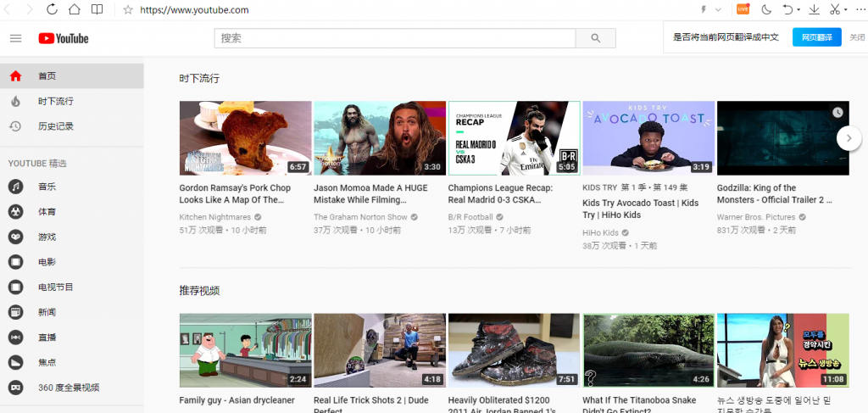Open Jason Momoa Made A HUGE Mistake title
Image resolution: width=868 pixels, height=413 pixels.
click(371, 193)
